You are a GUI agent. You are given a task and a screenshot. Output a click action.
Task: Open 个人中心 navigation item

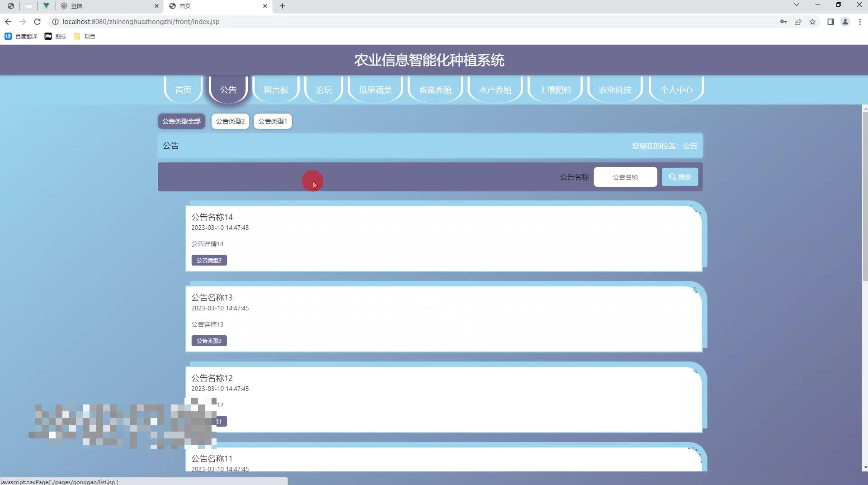676,90
